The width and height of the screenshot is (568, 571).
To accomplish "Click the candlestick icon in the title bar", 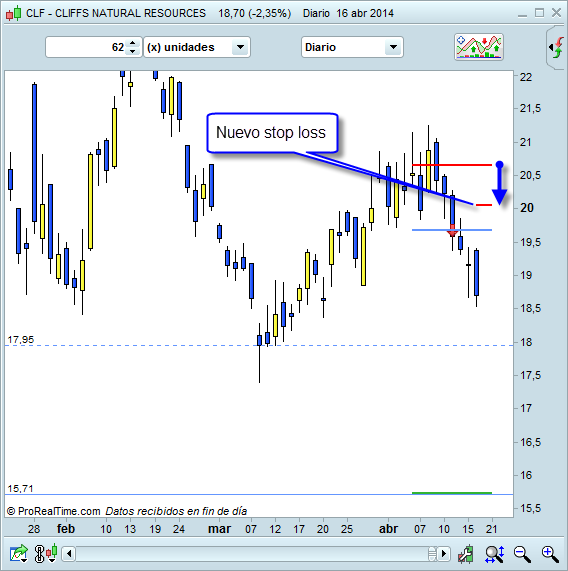I will [x=13, y=13].
